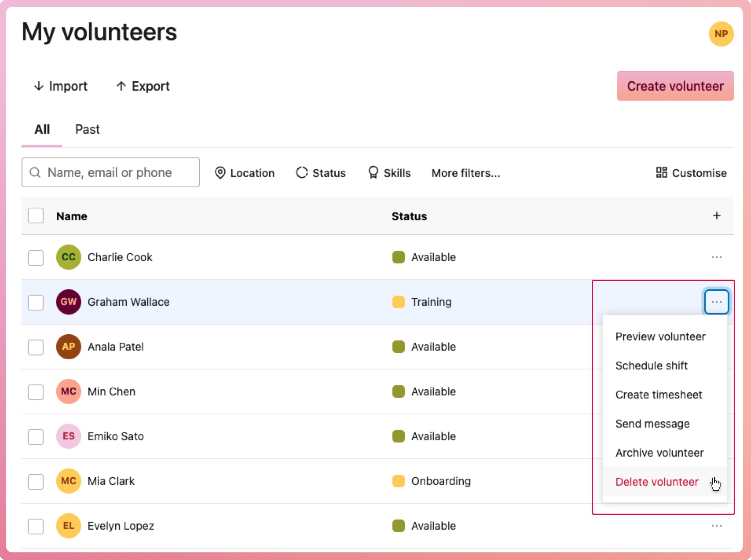Expand the Status filter dropdown

click(x=321, y=173)
